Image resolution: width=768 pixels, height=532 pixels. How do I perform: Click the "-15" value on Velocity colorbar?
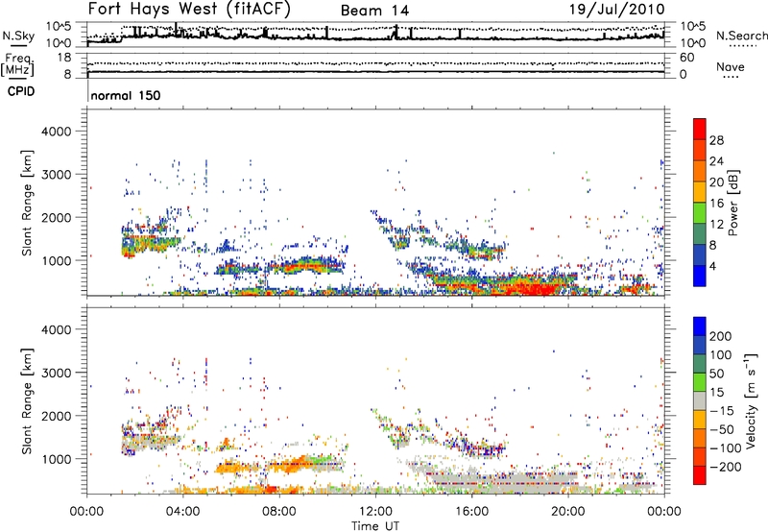click(722, 411)
